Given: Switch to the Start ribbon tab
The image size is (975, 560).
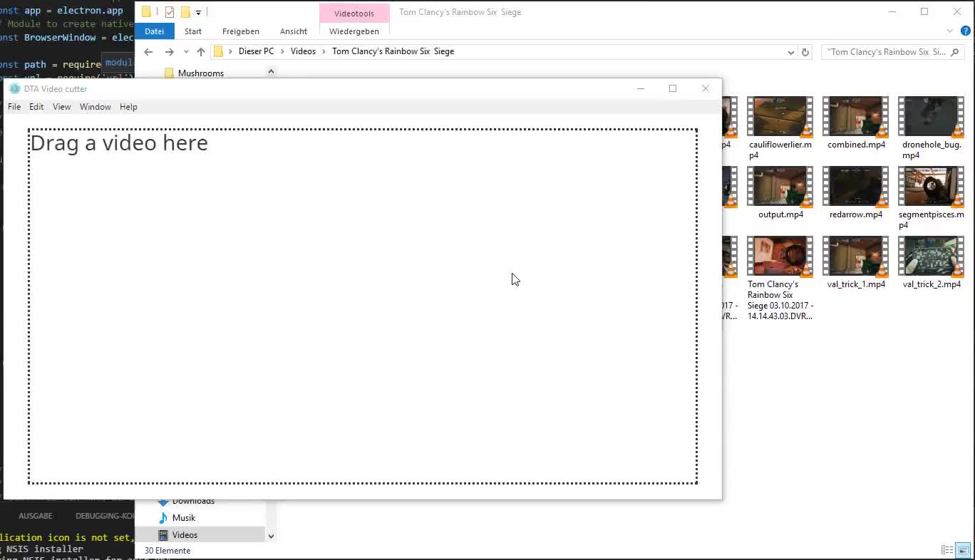Looking at the screenshot, I should pyautogui.click(x=193, y=31).
